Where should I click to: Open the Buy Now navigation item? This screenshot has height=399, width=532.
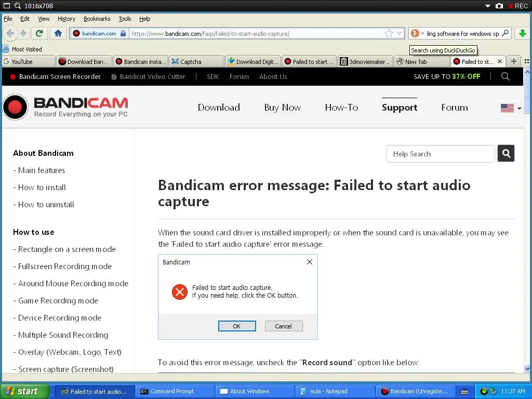[282, 108]
